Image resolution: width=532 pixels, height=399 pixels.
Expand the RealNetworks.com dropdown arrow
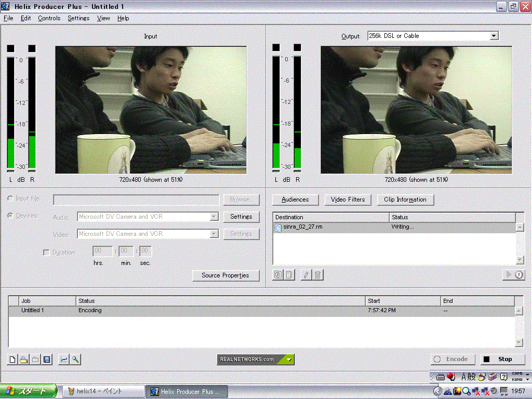pyautogui.click(x=289, y=359)
